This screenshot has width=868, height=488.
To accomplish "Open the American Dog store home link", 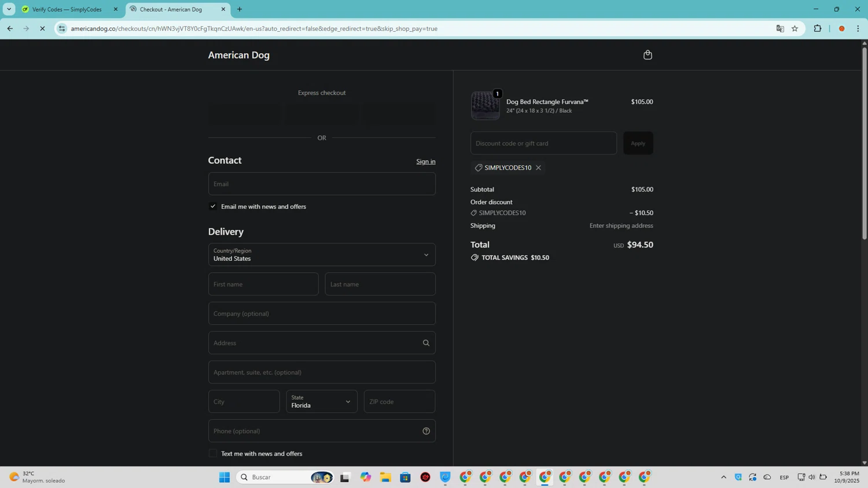I will (239, 55).
